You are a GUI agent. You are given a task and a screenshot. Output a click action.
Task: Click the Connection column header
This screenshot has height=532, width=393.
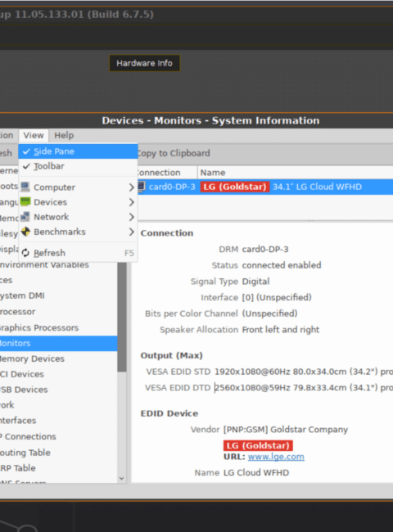[167, 173]
